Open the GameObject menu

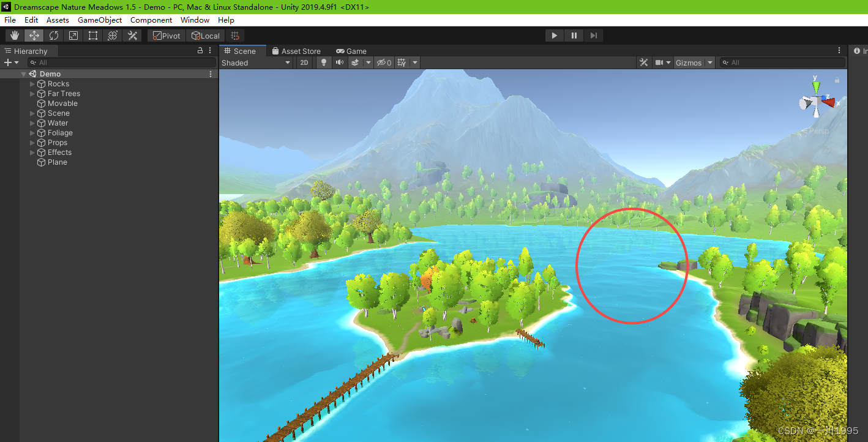pos(100,20)
